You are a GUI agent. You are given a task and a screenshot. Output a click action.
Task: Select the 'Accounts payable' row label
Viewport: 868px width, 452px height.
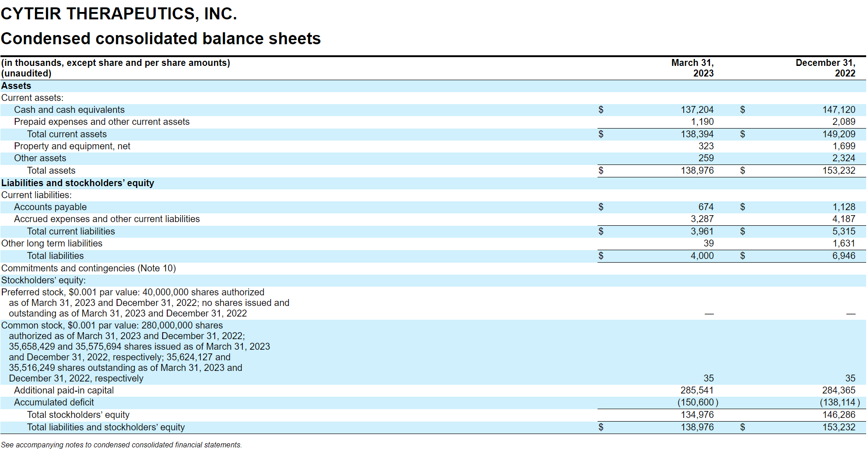(50, 207)
